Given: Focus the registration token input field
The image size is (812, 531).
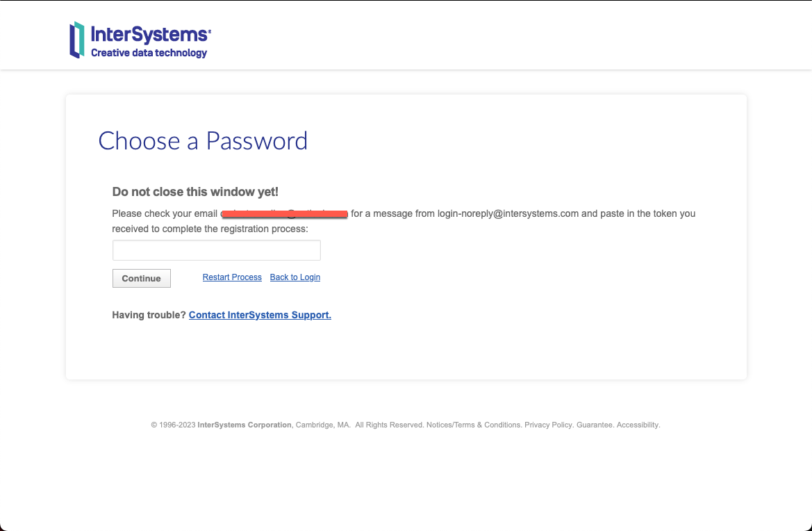Looking at the screenshot, I should (216, 250).
